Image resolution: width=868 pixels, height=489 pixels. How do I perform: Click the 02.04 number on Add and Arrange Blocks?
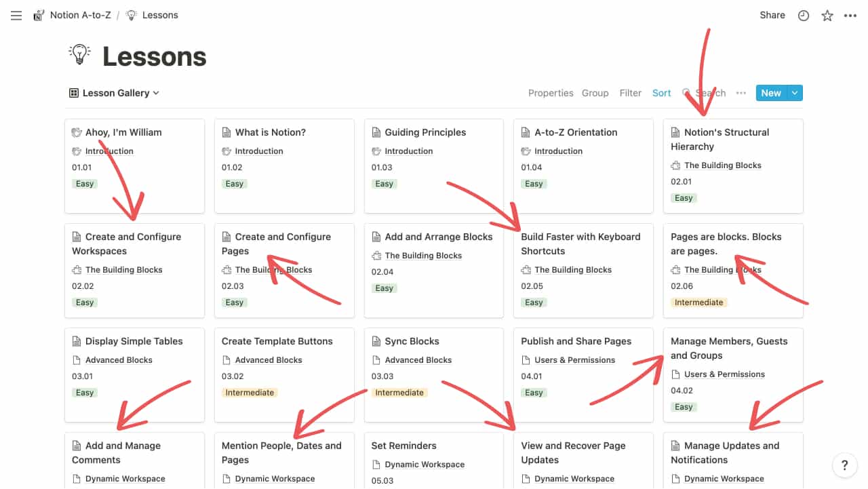click(382, 272)
